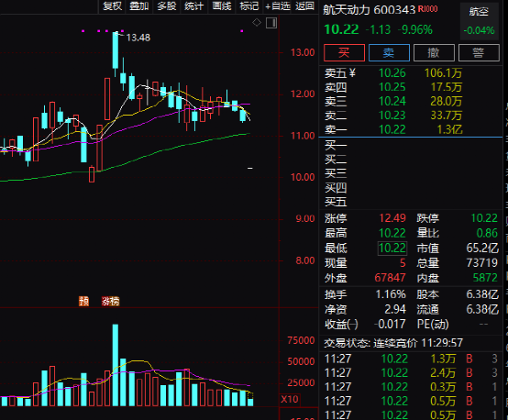Open the 多股 multi-stock view
Screen dimensions: 508x420
tap(167, 6)
